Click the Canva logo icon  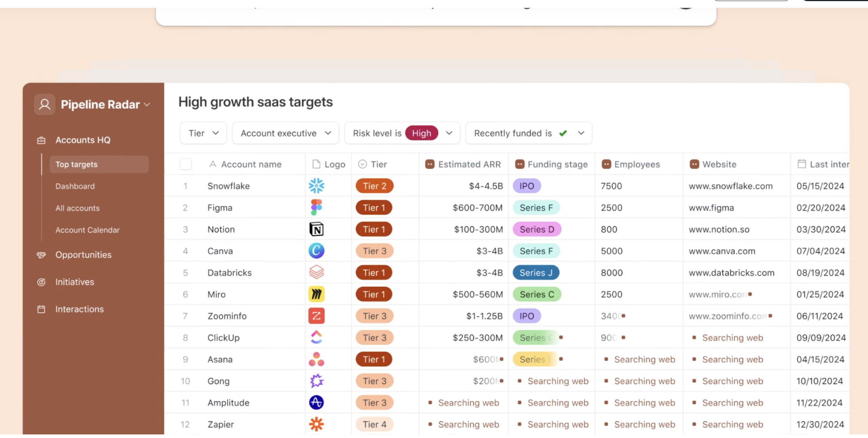pyautogui.click(x=316, y=251)
